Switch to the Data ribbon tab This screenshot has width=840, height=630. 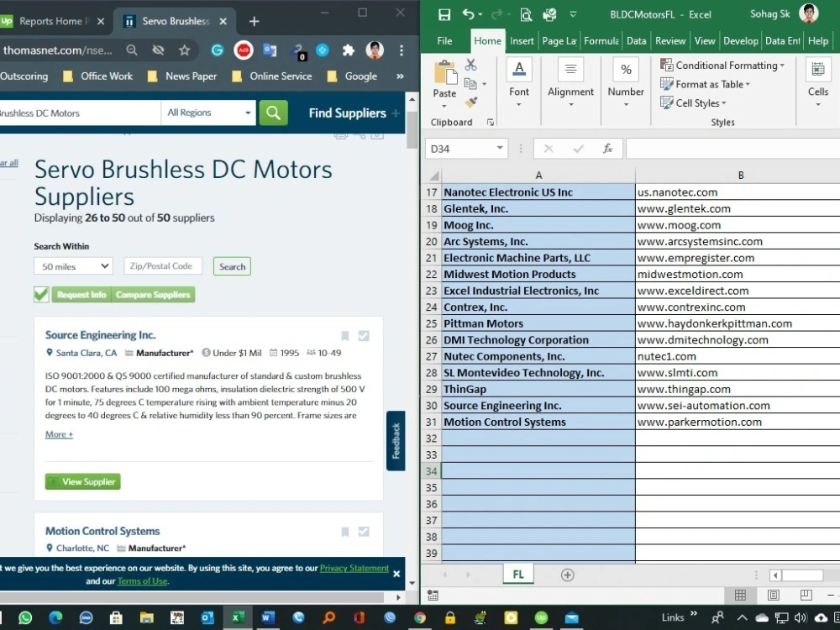pos(636,40)
